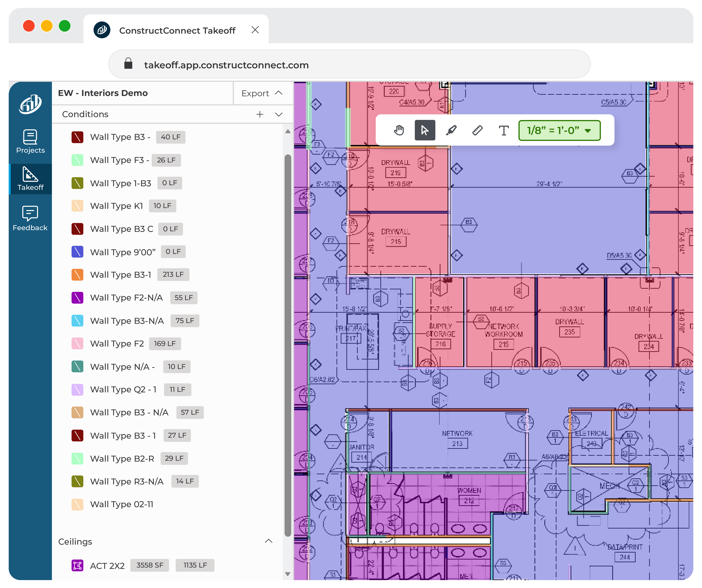The height and width of the screenshot is (588, 702).
Task: Click the Wall Type B2-R color swatch
Action: 77,458
